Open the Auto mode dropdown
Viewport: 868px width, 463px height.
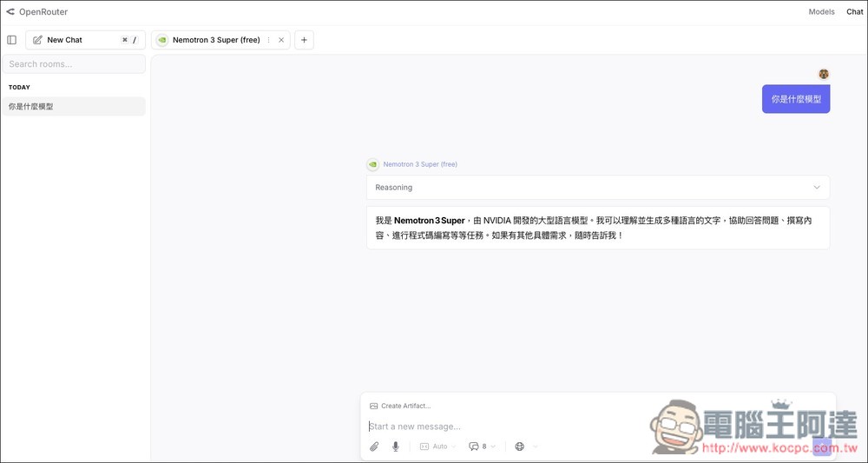pos(437,446)
